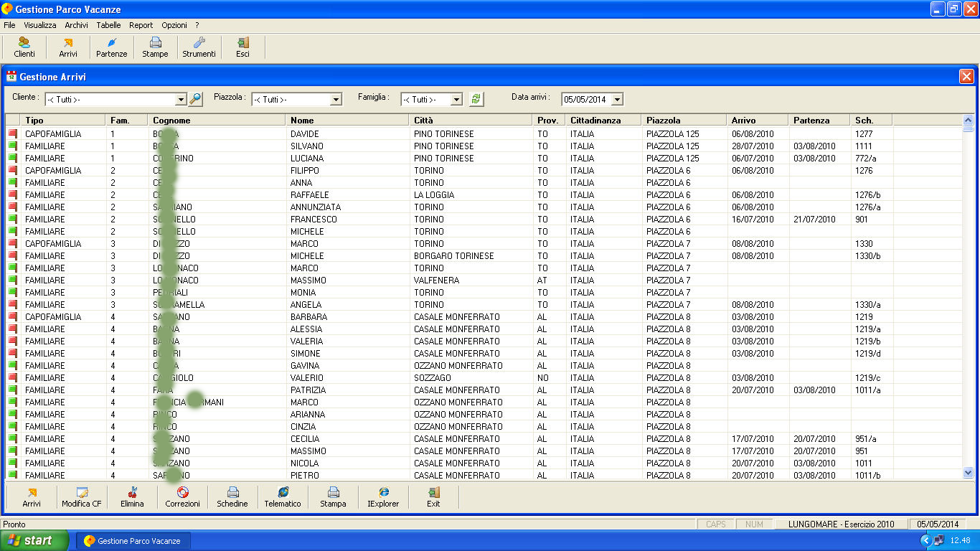Open the Report menu
Screen dimensions: 980x551
(x=141, y=25)
